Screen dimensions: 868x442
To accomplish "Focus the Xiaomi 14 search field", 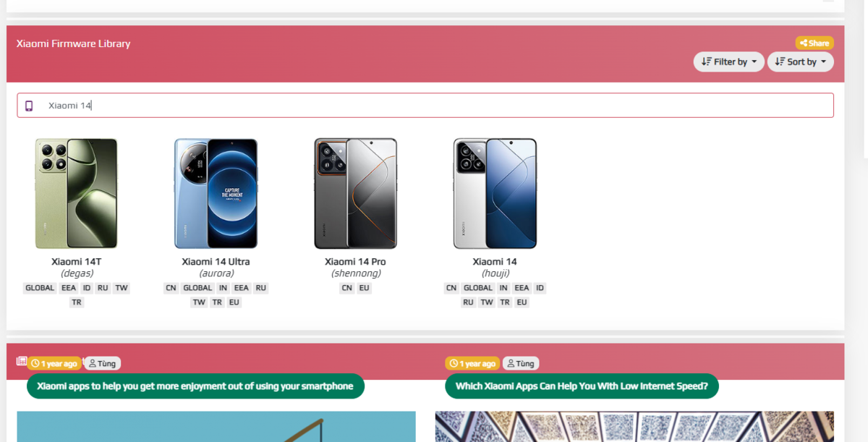I will pos(425,106).
